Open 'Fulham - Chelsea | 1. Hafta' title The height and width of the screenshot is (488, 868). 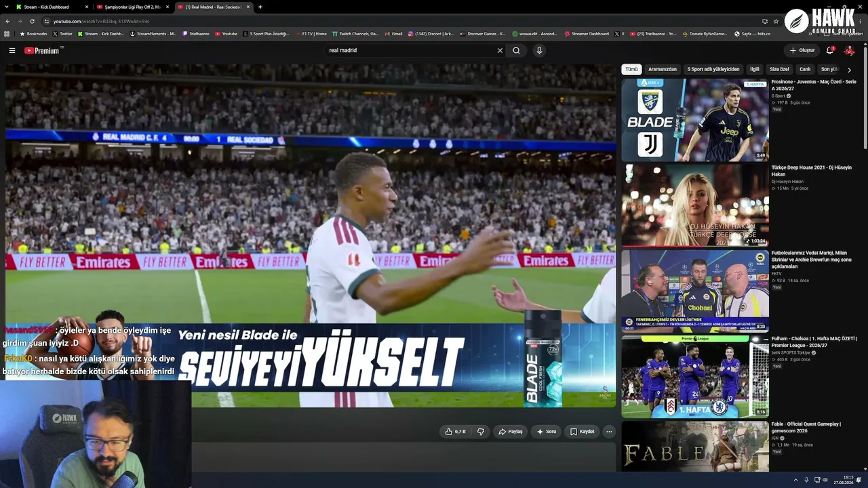coord(814,342)
